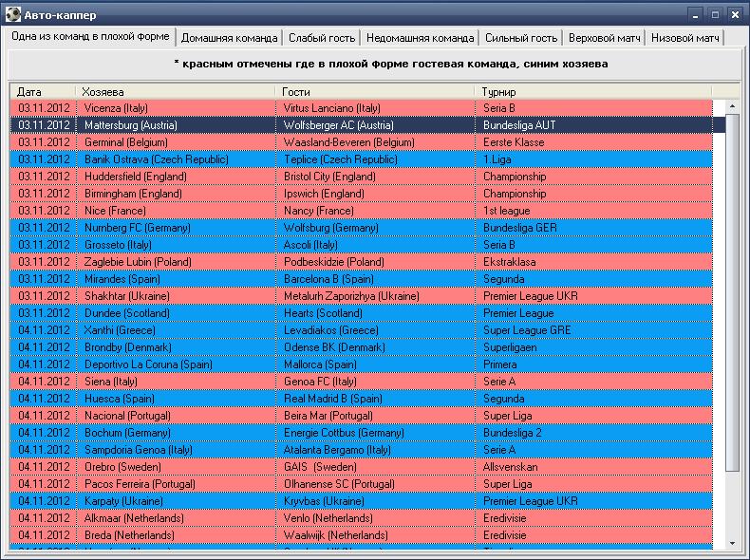Click Odense BK (Denmark) cell
750x560 pixels.
pyautogui.click(x=376, y=347)
